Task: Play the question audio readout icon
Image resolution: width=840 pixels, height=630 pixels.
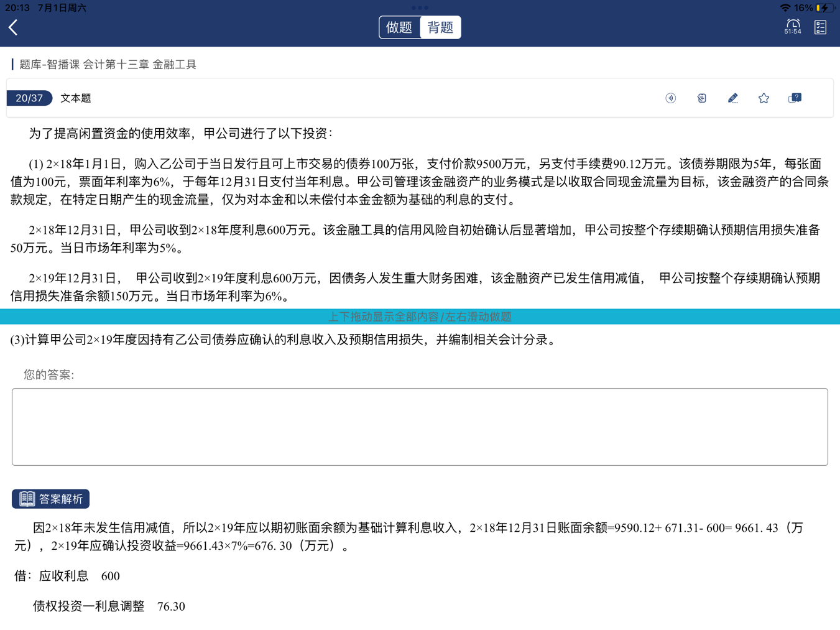Action: [670, 98]
